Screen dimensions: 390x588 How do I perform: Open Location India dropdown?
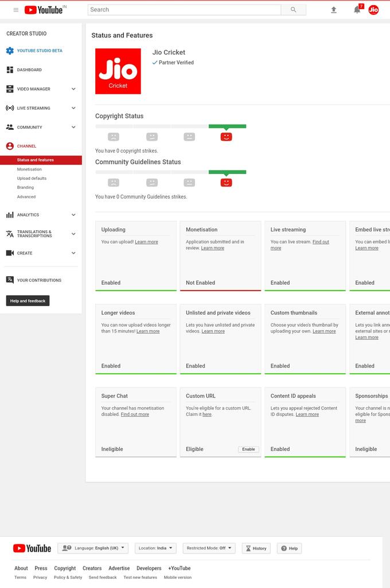(x=155, y=548)
